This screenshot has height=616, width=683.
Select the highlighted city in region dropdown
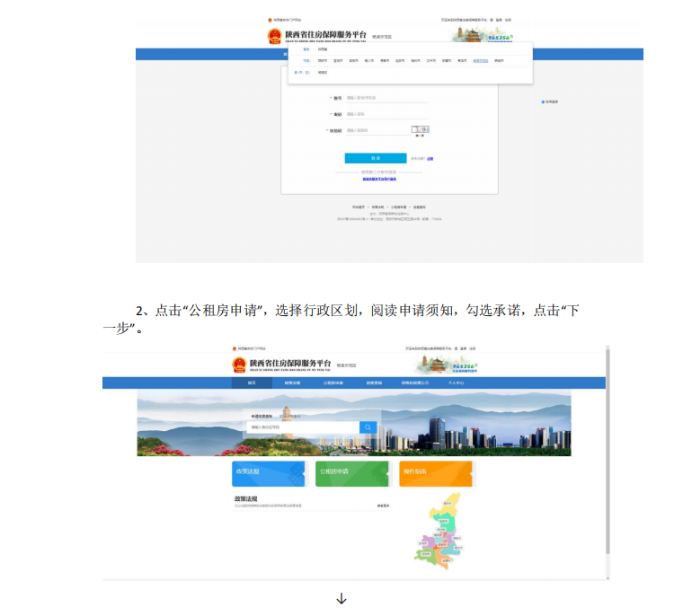[x=482, y=61]
